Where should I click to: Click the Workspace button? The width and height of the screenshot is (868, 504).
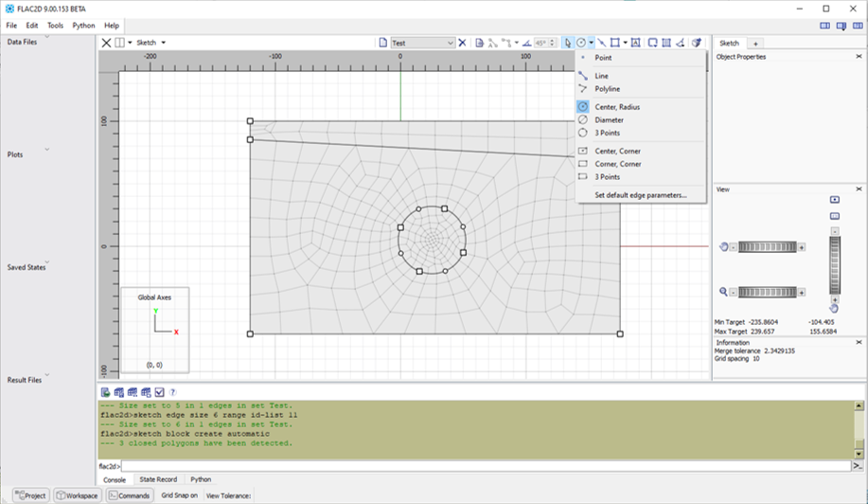pyautogui.click(x=76, y=495)
